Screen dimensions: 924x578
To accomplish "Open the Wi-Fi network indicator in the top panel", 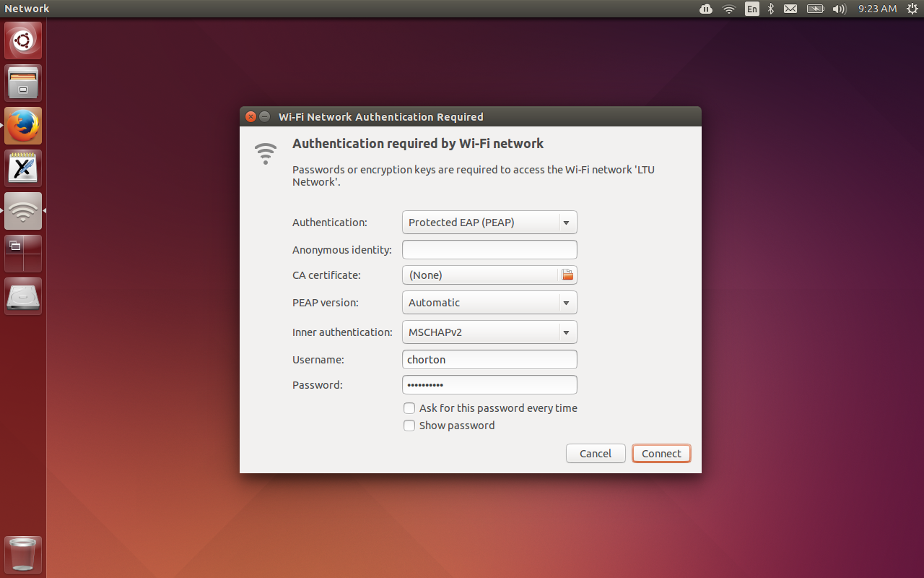I will pos(729,9).
